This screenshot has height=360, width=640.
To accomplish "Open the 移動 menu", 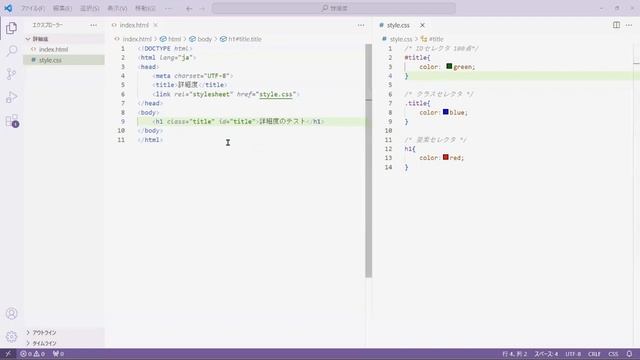I will (145, 8).
